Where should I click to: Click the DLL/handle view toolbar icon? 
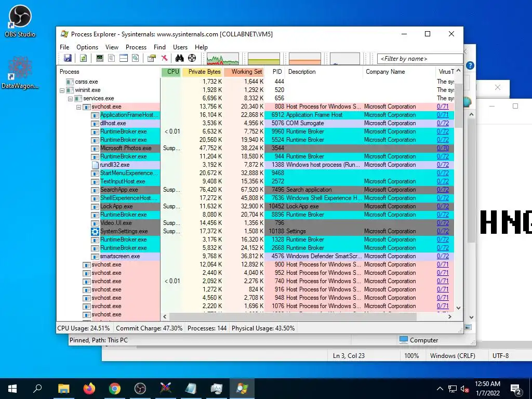[x=136, y=58]
